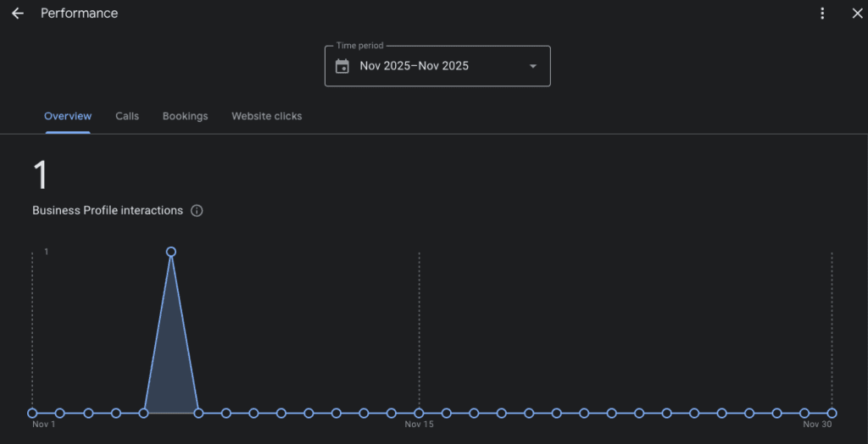Click the Performance page title
This screenshot has height=444, width=868.
tap(80, 14)
